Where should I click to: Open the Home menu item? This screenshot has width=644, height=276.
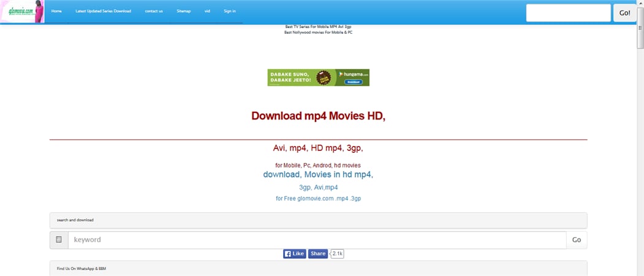point(56,11)
